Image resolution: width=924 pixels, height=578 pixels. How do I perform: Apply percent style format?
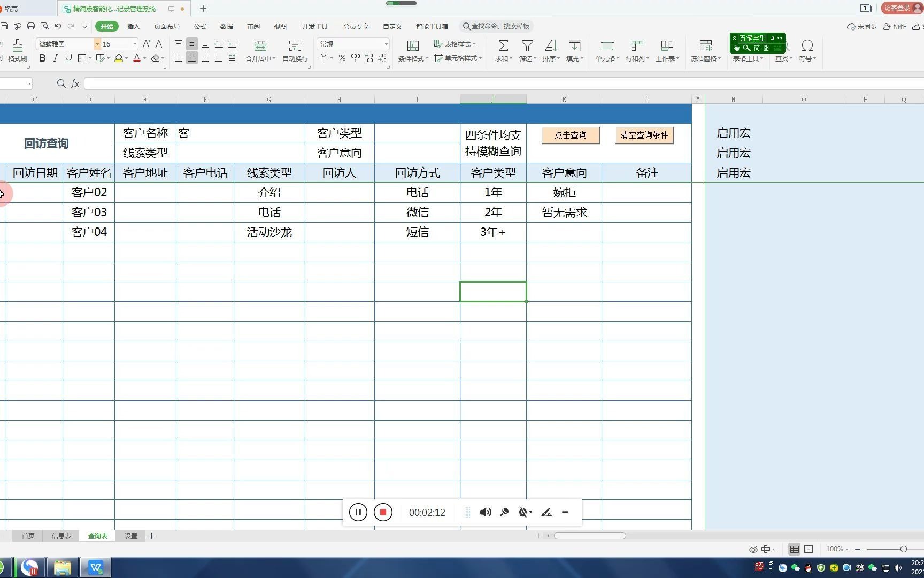342,58
